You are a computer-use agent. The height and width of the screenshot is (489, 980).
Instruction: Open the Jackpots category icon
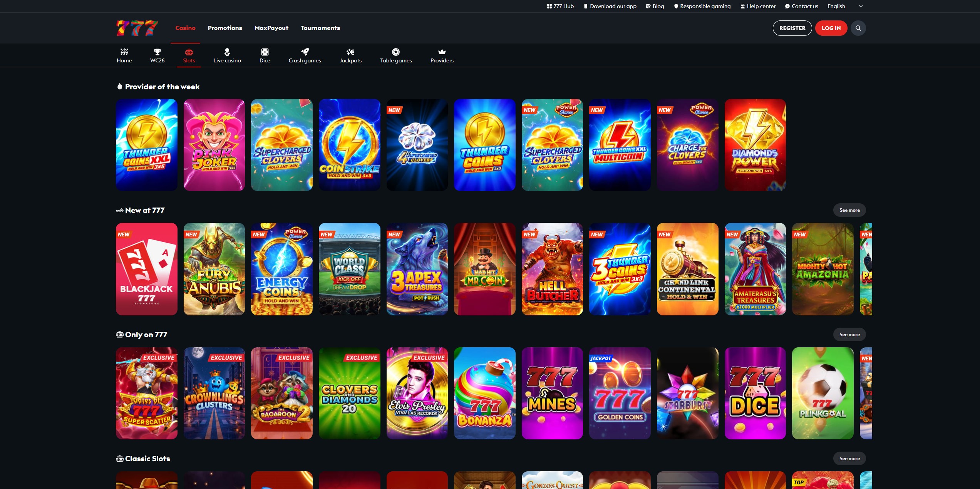click(350, 52)
